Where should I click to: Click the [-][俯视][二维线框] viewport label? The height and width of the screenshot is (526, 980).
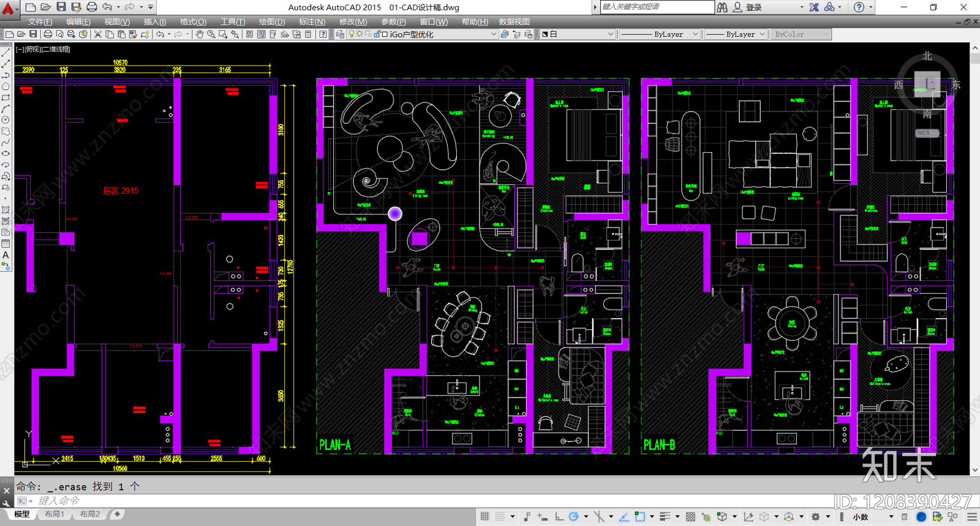coord(43,49)
